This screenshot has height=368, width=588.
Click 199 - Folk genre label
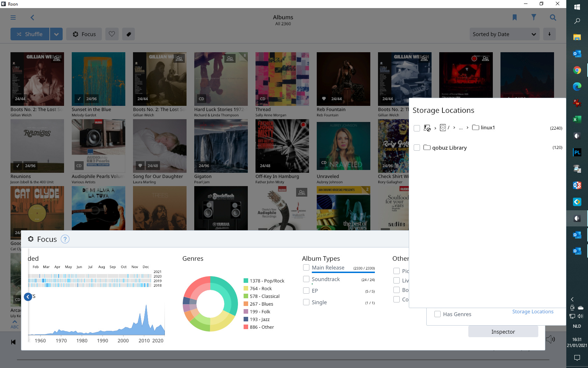tap(260, 312)
